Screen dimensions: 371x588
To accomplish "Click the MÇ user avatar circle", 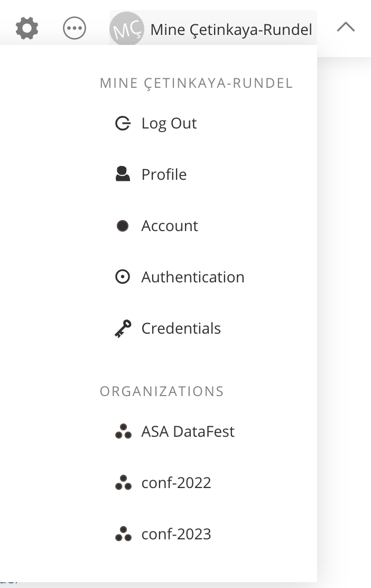I will coord(126,29).
